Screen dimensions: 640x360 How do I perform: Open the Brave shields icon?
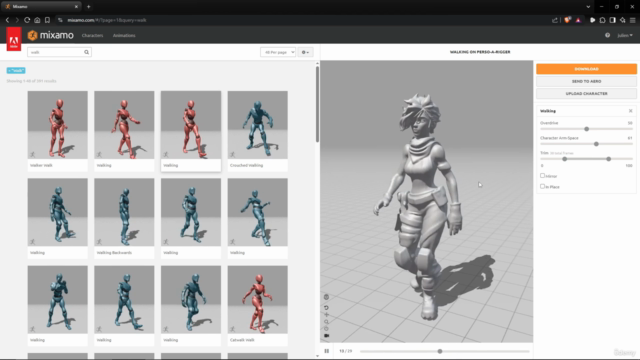coord(567,20)
